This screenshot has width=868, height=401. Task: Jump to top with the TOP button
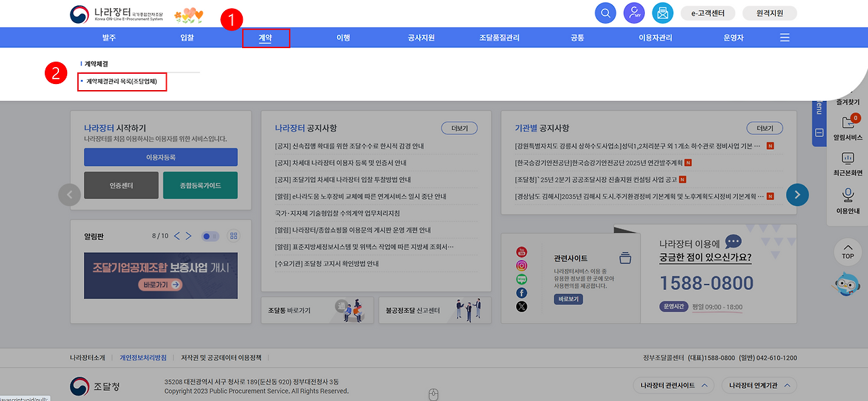pos(848,252)
